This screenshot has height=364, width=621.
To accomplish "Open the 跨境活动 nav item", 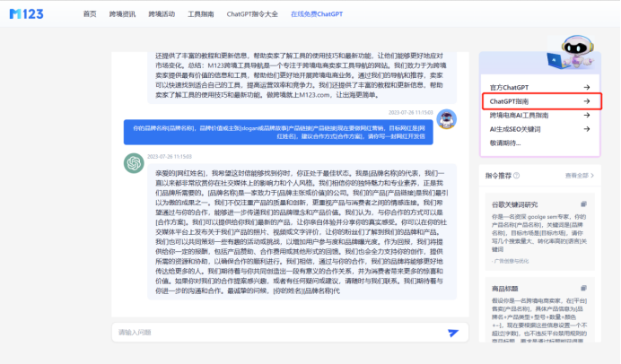I will [162, 14].
